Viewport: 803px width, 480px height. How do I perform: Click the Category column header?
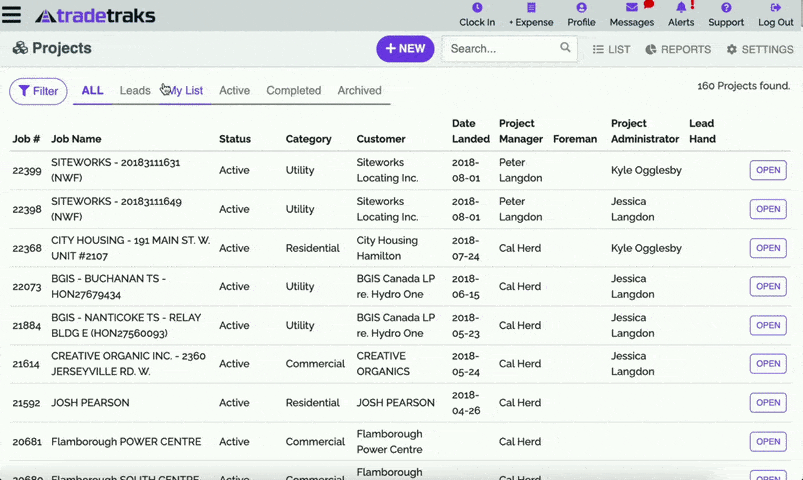coord(308,139)
